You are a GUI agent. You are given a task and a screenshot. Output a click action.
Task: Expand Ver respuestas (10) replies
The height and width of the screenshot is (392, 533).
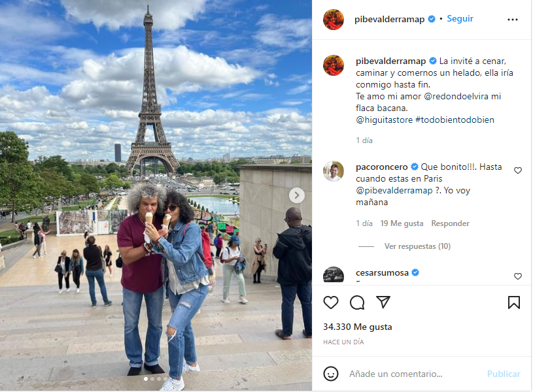417,246
